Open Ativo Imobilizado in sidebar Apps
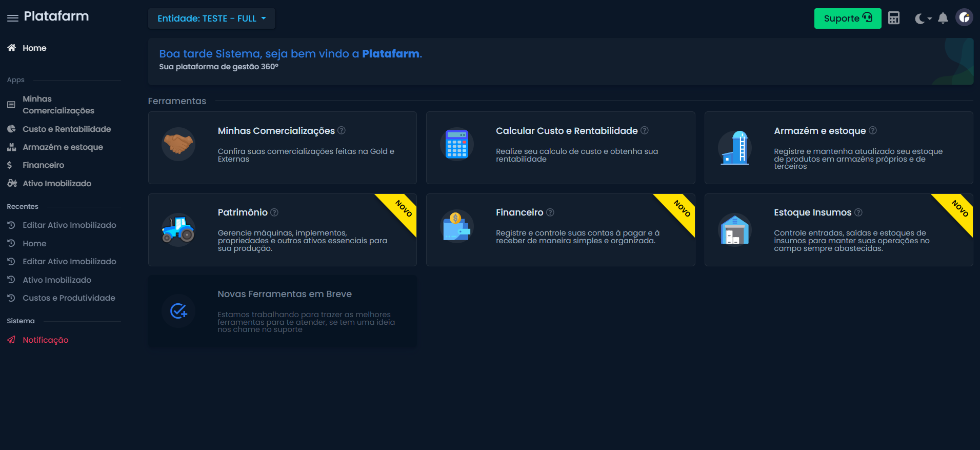 tap(57, 183)
